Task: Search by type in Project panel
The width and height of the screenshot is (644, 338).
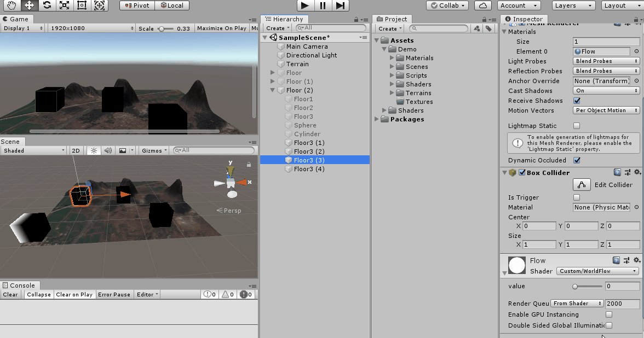Action: [477, 28]
